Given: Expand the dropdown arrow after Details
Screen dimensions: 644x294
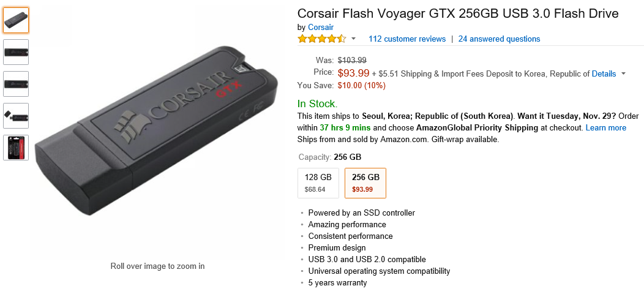Looking at the screenshot, I should [x=623, y=73].
